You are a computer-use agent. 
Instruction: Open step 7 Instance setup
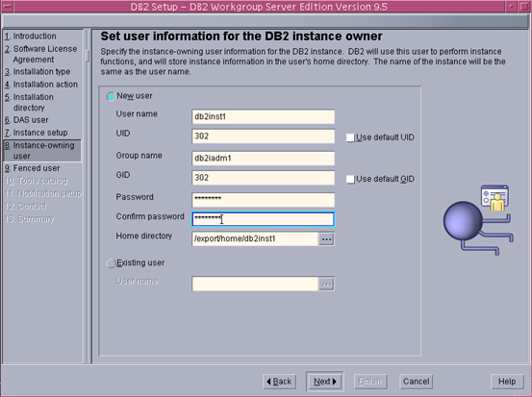[x=36, y=133]
